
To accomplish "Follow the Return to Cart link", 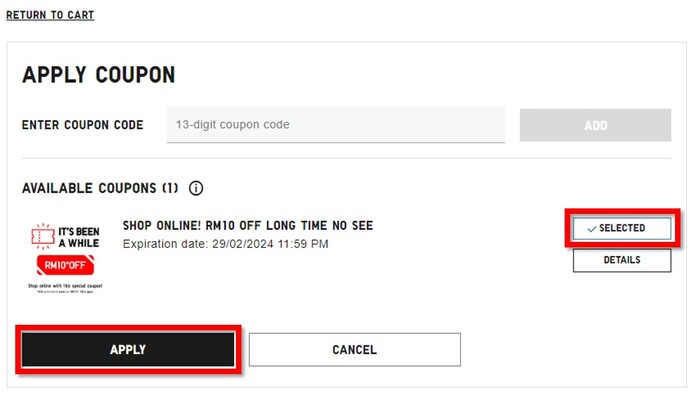I will pyautogui.click(x=50, y=16).
